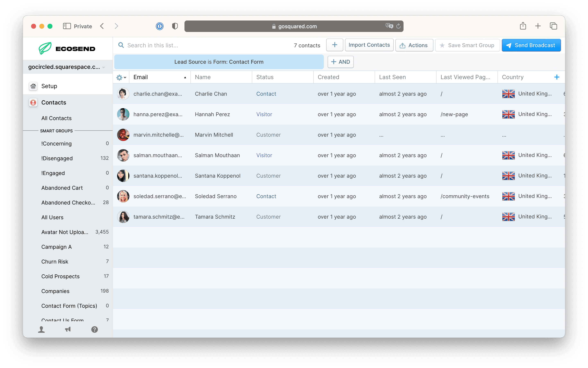The width and height of the screenshot is (588, 368).
Task: Click the Lead Source filter pill
Action: click(x=219, y=62)
